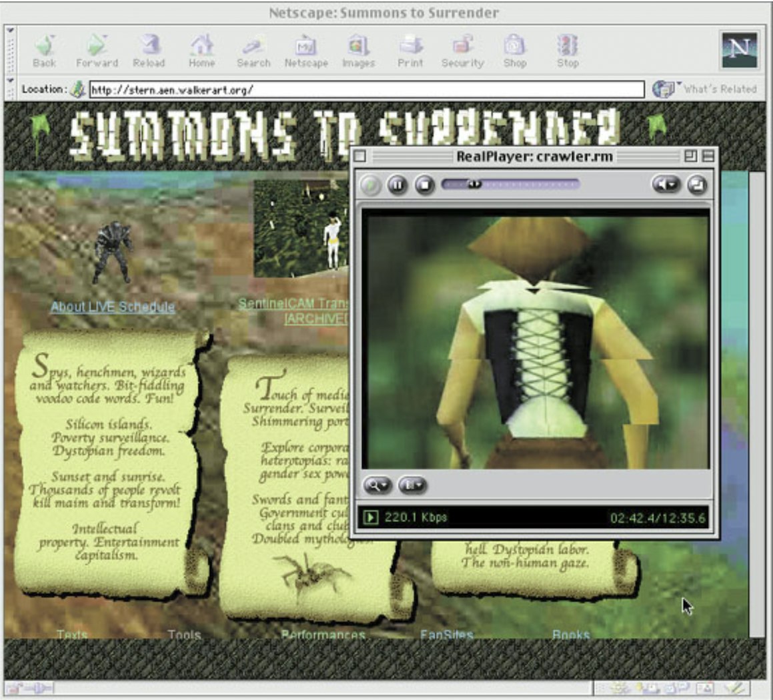Collapse the navigation toolbar with its arrow
Viewport: 773px width, 700px height.
tap(11, 31)
